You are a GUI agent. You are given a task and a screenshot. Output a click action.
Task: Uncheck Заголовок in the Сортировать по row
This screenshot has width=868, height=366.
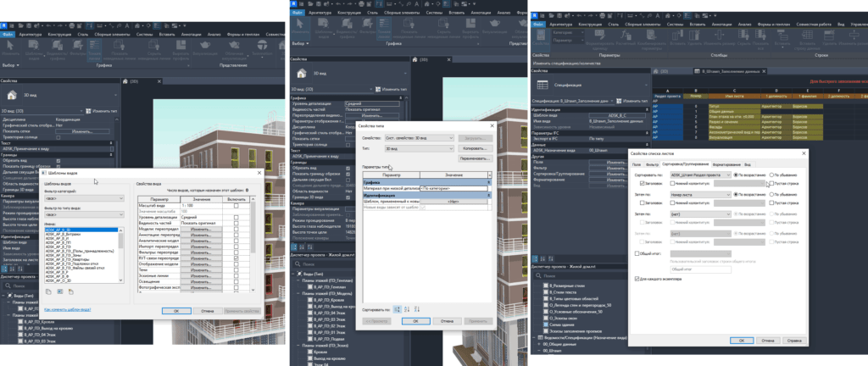click(x=642, y=183)
